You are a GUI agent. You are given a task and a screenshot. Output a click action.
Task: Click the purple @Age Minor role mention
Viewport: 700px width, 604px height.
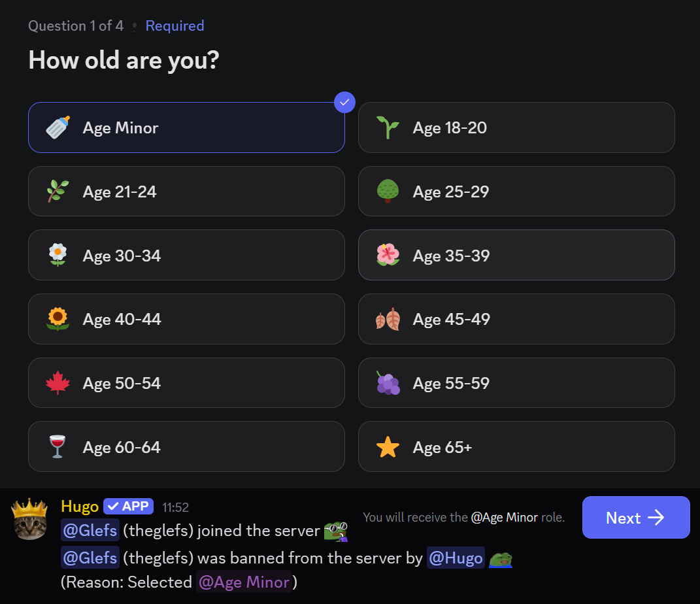(x=244, y=582)
